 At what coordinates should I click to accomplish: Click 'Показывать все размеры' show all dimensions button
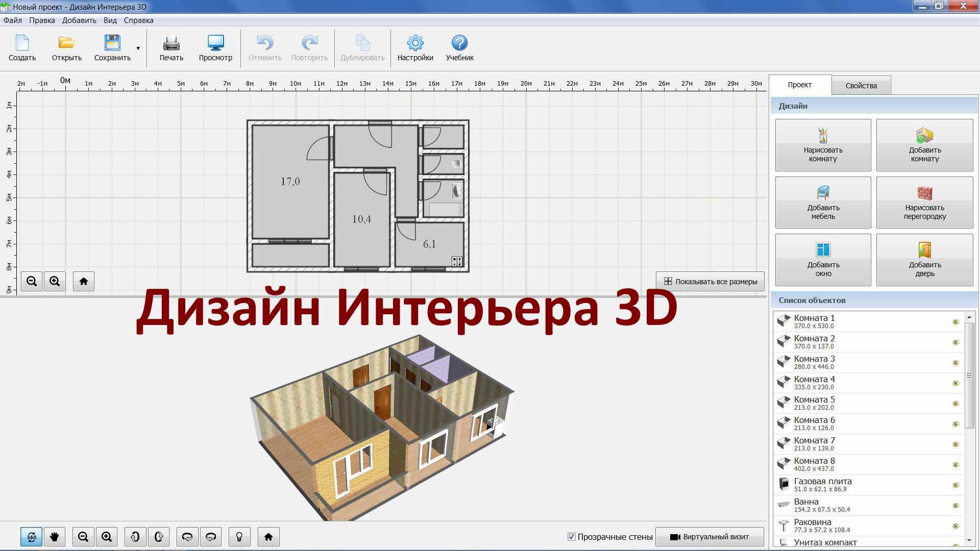point(710,281)
